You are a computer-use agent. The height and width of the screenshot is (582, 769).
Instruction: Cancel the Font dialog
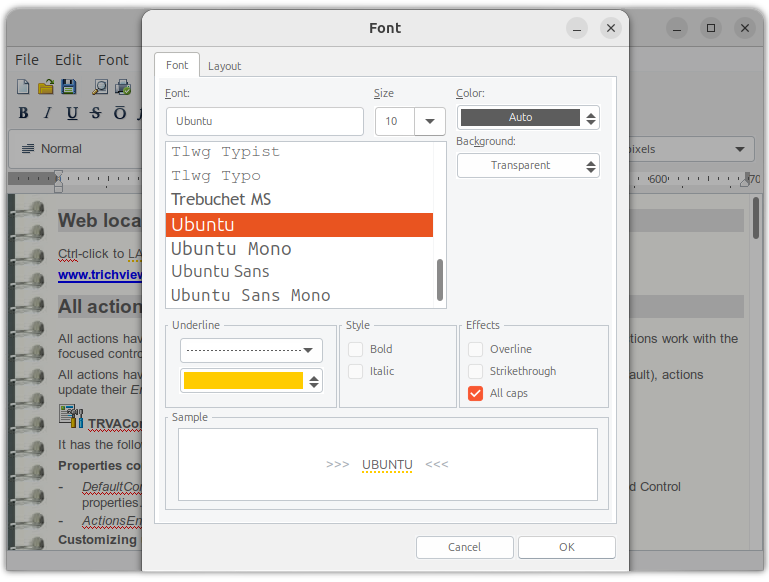coord(464,547)
